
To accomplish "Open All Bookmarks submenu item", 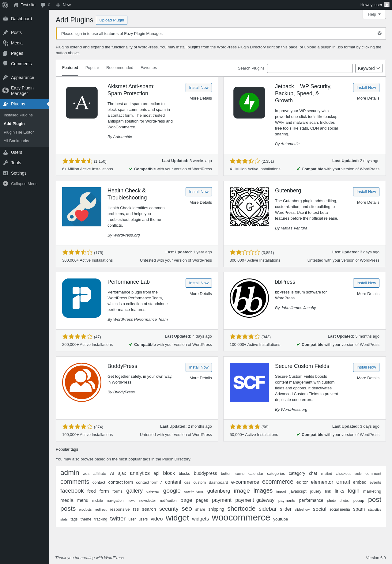I will pyautogui.click(x=16, y=141).
